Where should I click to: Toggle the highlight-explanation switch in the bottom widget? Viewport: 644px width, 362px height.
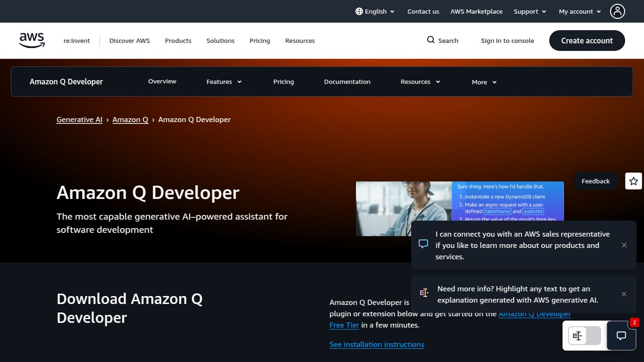585,336
